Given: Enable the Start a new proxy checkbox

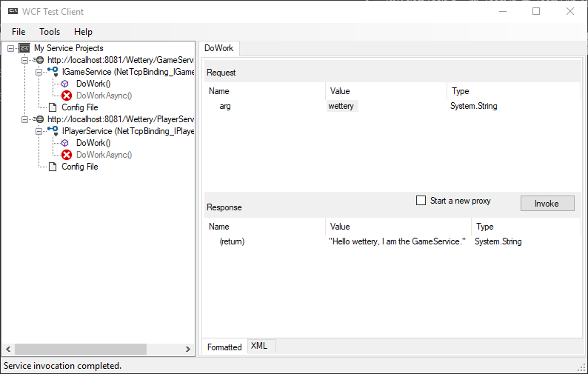Looking at the screenshot, I should [421, 200].
